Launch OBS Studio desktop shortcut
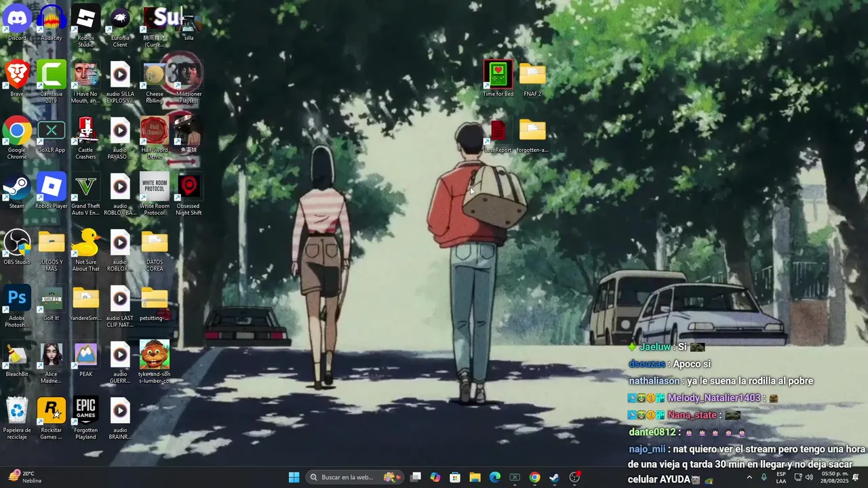 pos(17,247)
